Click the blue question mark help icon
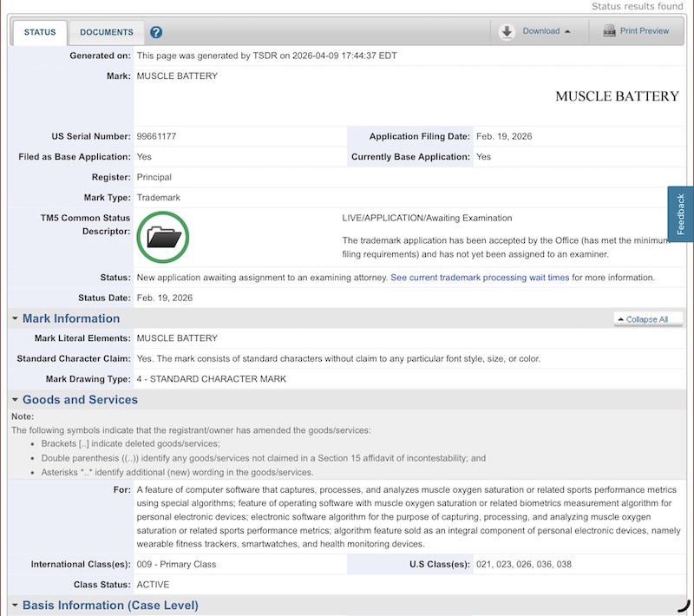This screenshot has height=616, width=694. (x=156, y=33)
